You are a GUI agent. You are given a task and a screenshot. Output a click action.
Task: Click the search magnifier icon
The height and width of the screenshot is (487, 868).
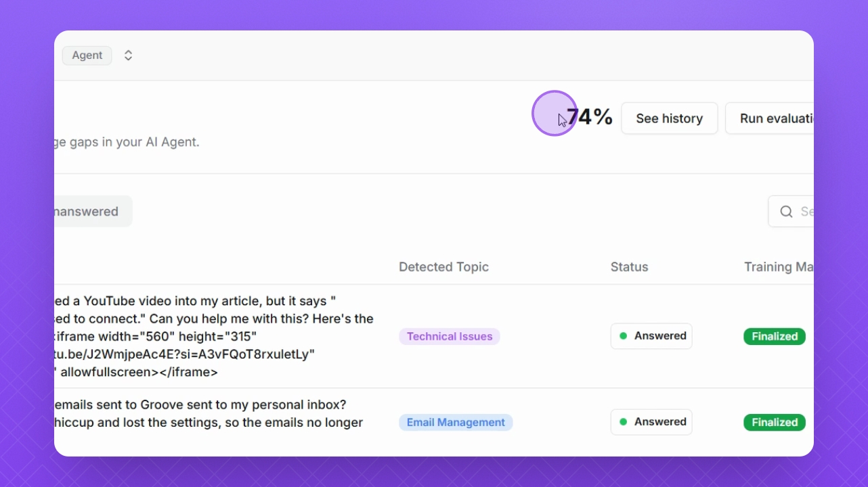click(x=786, y=212)
